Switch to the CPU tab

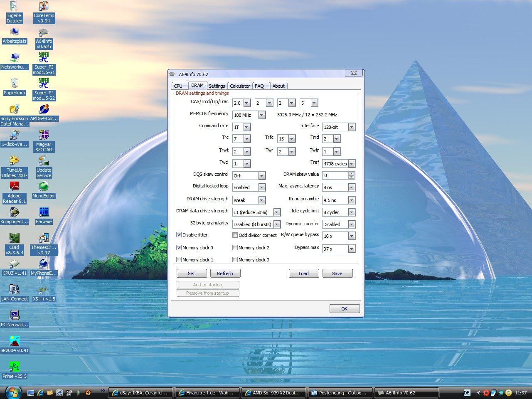tap(178, 86)
